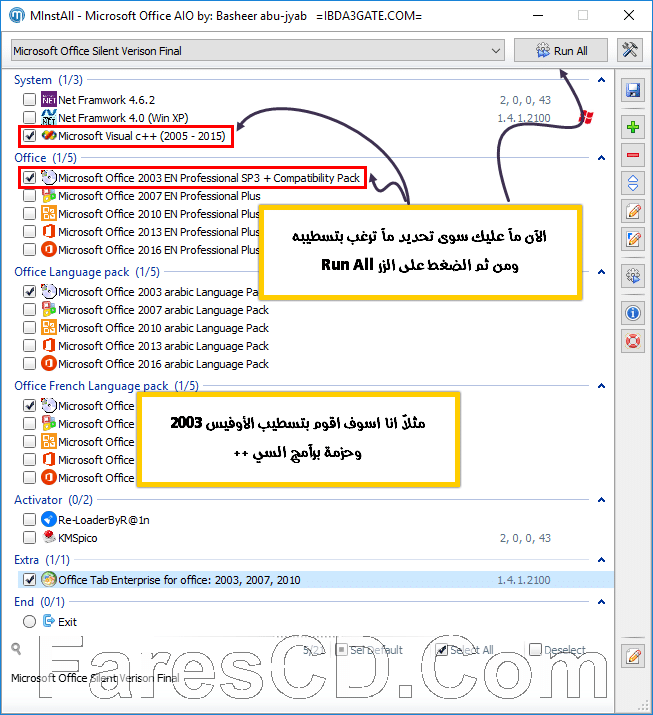Open the tools settings wrench icon

(630, 50)
